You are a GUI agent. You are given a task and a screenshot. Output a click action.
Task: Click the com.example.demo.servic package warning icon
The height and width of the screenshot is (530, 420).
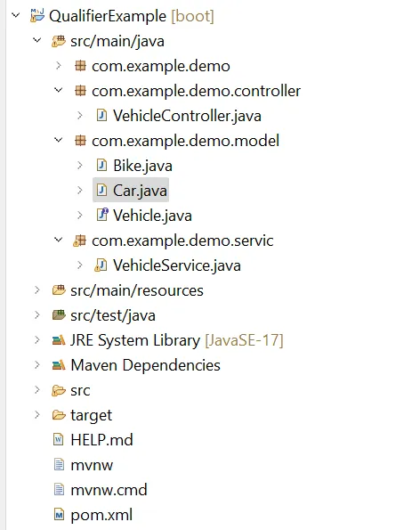pyautogui.click(x=80, y=241)
